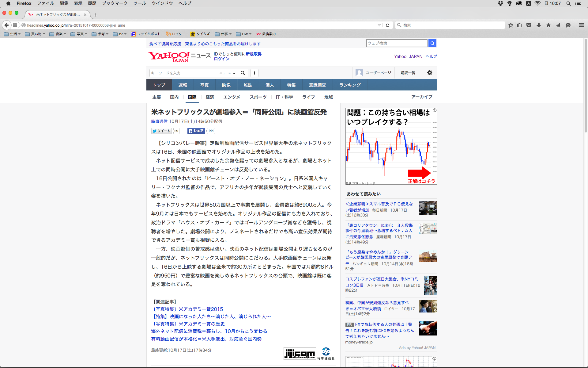This screenshot has height=368, width=588.
Task: Open the Firefox downloads arrow icon
Action: tap(539, 25)
